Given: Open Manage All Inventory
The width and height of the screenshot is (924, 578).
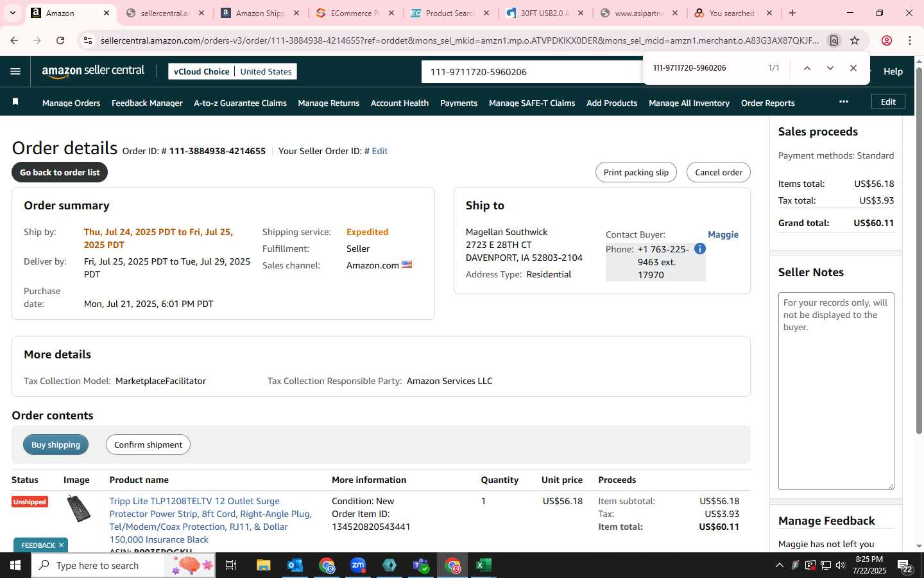Looking at the screenshot, I should [689, 103].
